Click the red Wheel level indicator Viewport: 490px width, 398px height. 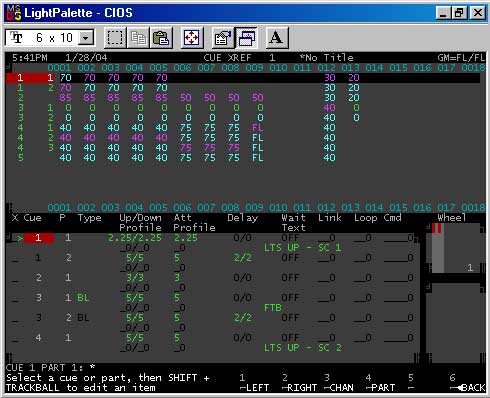coord(437,228)
